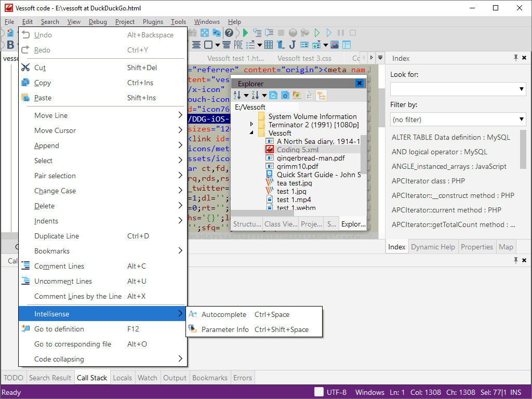Switch to the Search Result tab
532x399 pixels.
tap(50, 378)
